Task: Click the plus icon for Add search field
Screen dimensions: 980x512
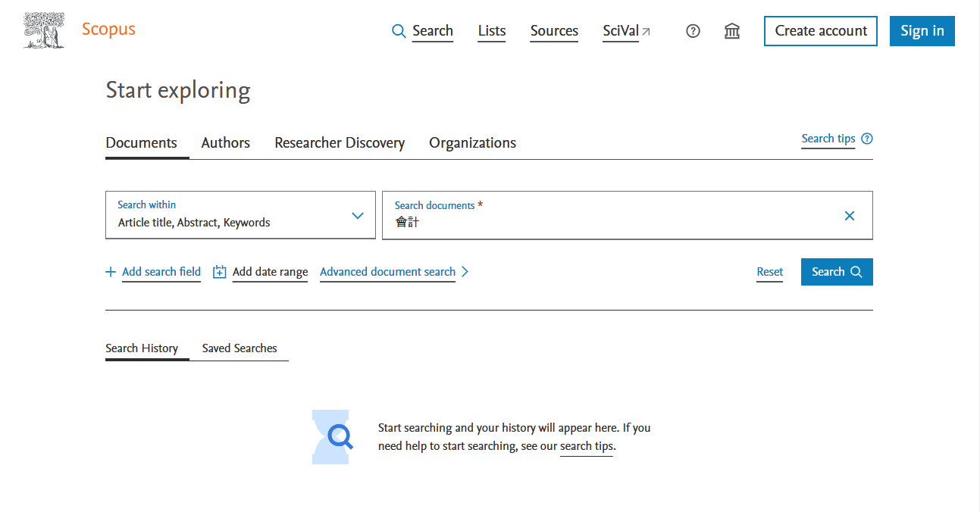Action: [x=111, y=272]
